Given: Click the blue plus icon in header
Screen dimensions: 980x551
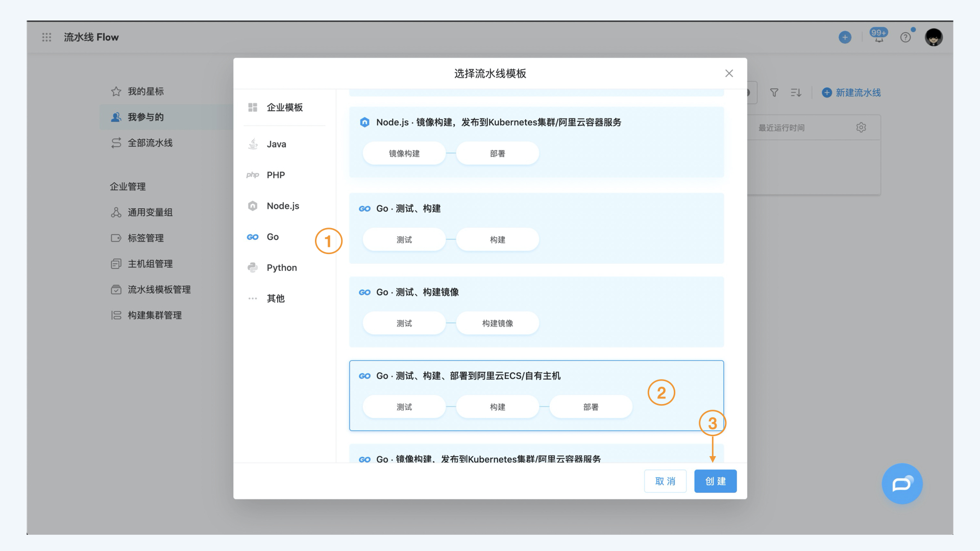Looking at the screenshot, I should point(845,37).
